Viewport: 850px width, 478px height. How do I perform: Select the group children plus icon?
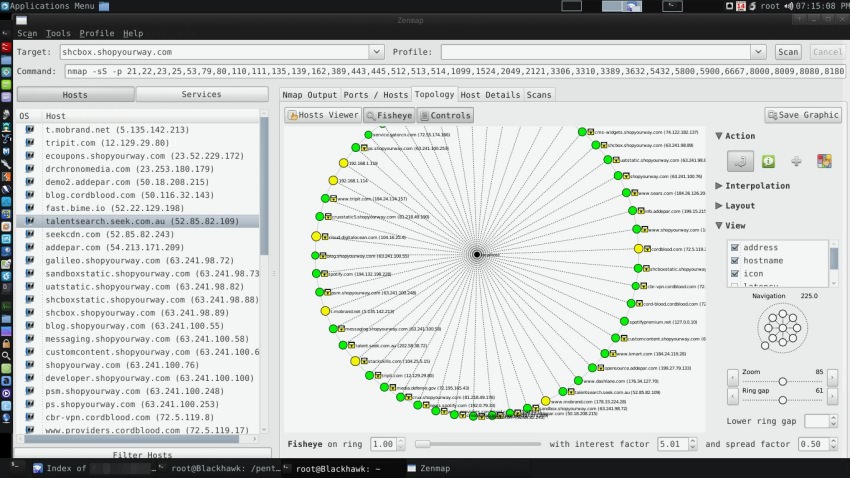point(796,160)
